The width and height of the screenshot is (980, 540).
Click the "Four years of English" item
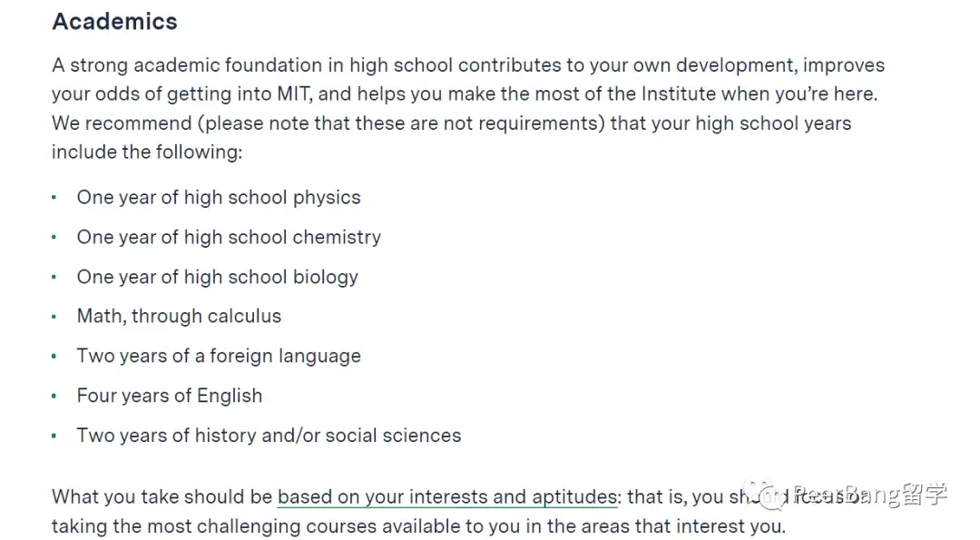click(x=170, y=397)
